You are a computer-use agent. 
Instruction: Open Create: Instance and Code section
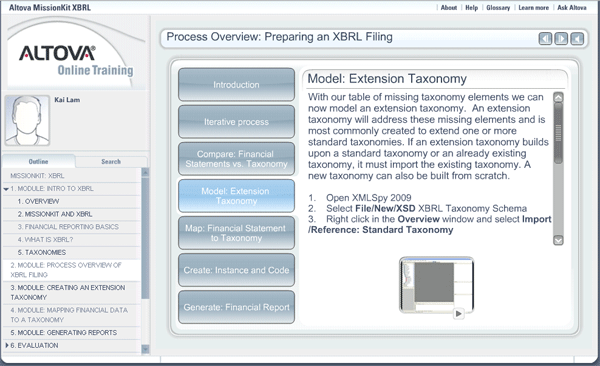pyautogui.click(x=236, y=270)
